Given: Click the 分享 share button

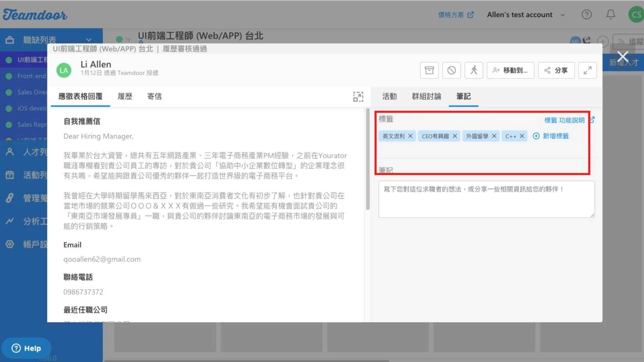Looking at the screenshot, I should [x=556, y=70].
